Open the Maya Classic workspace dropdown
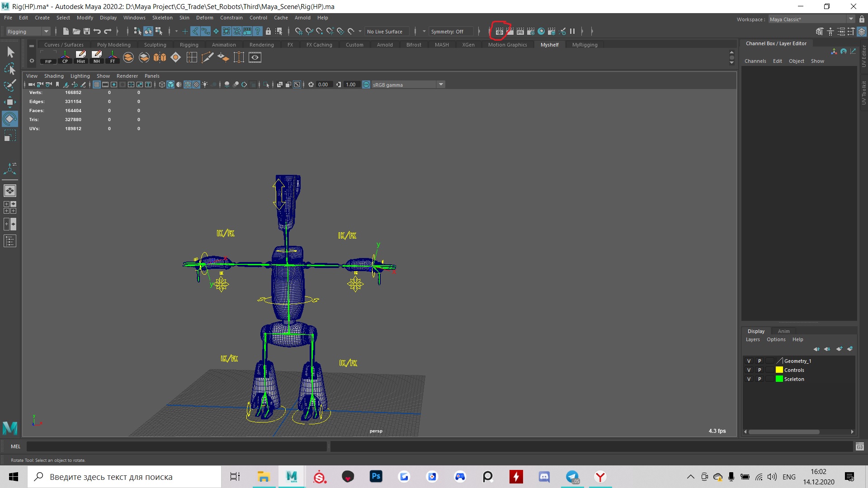868x488 pixels. click(850, 19)
